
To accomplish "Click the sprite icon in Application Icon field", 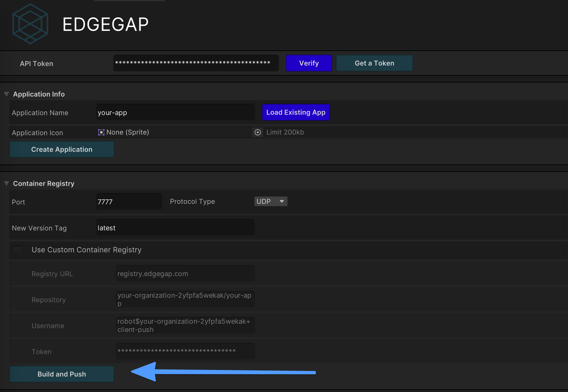I will (x=101, y=132).
